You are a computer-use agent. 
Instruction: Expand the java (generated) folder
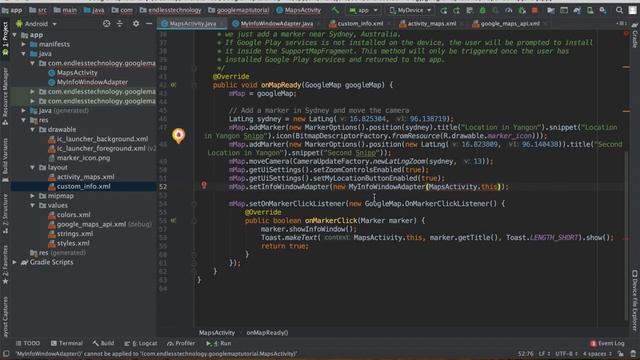point(24,111)
